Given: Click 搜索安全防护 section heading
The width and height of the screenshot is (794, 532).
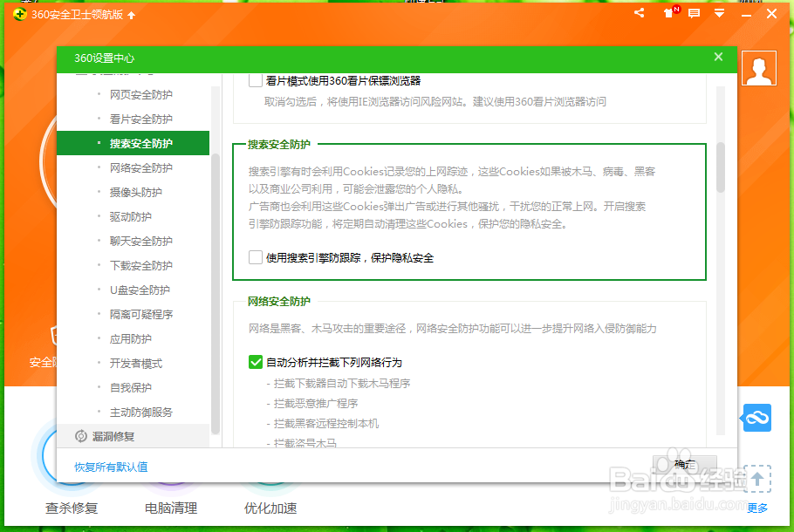Looking at the screenshot, I should point(278,144).
